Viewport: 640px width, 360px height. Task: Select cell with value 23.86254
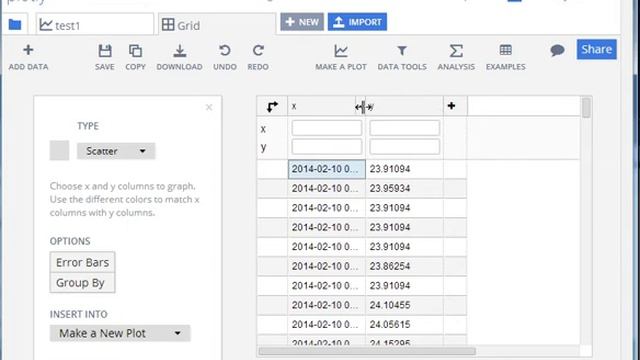coord(404,266)
